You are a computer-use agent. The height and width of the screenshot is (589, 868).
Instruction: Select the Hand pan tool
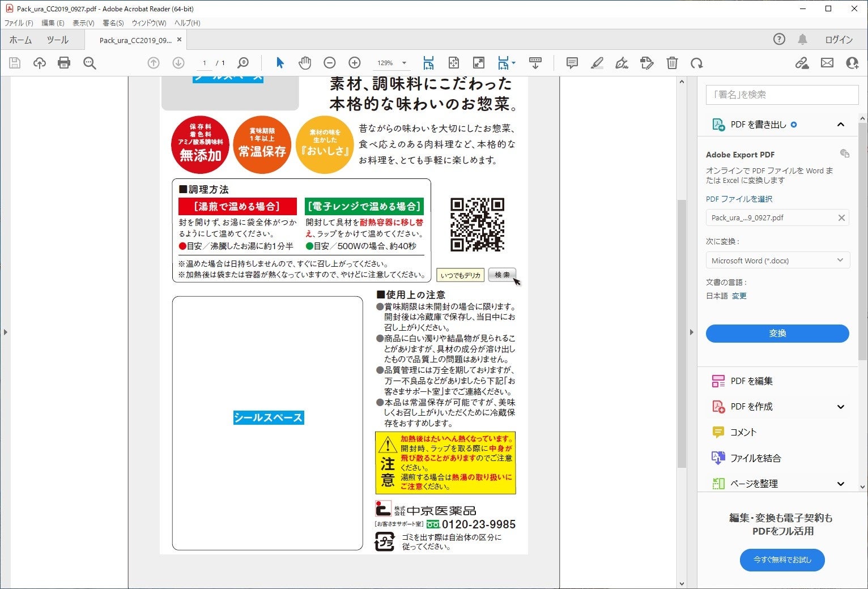click(x=305, y=63)
